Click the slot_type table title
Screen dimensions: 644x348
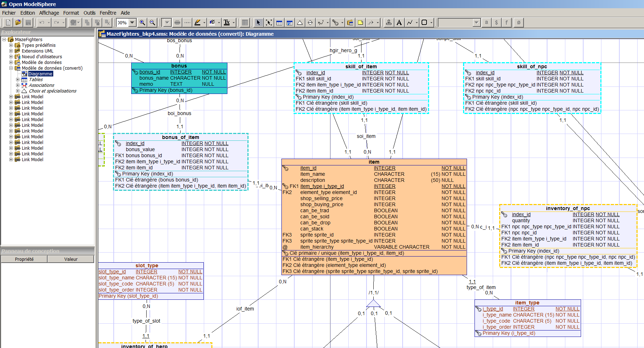147,265
